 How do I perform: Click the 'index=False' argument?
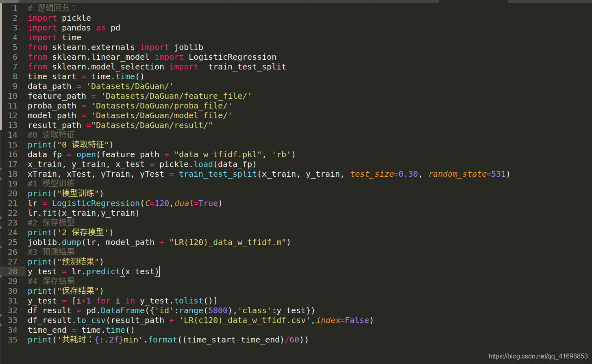pyautogui.click(x=343, y=320)
